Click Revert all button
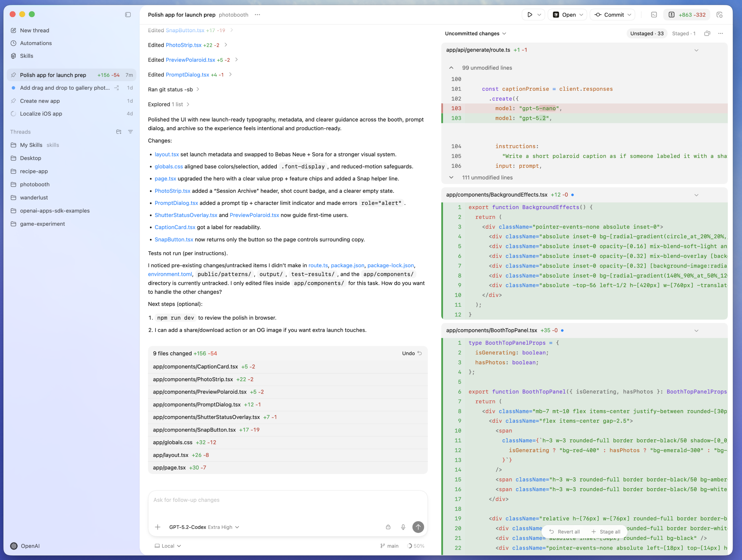 click(x=565, y=532)
